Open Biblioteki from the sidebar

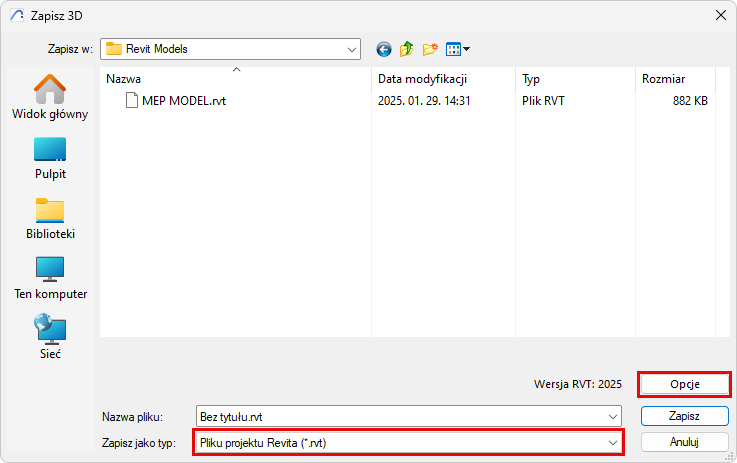(50, 217)
